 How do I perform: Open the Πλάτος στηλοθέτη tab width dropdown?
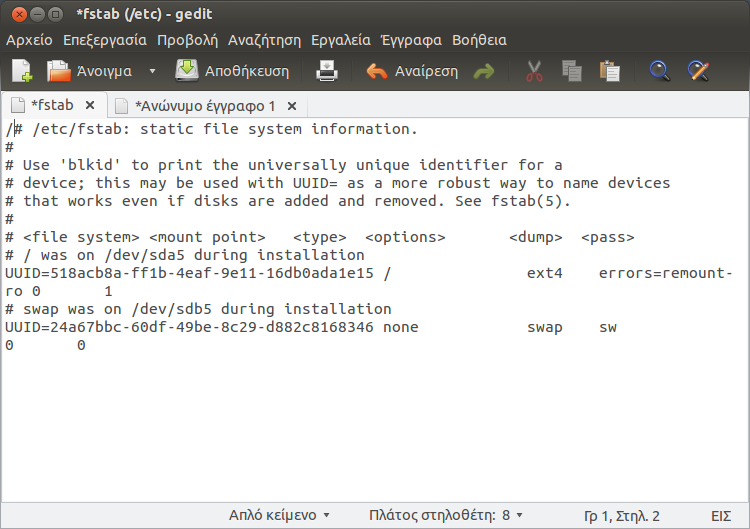pos(445,516)
